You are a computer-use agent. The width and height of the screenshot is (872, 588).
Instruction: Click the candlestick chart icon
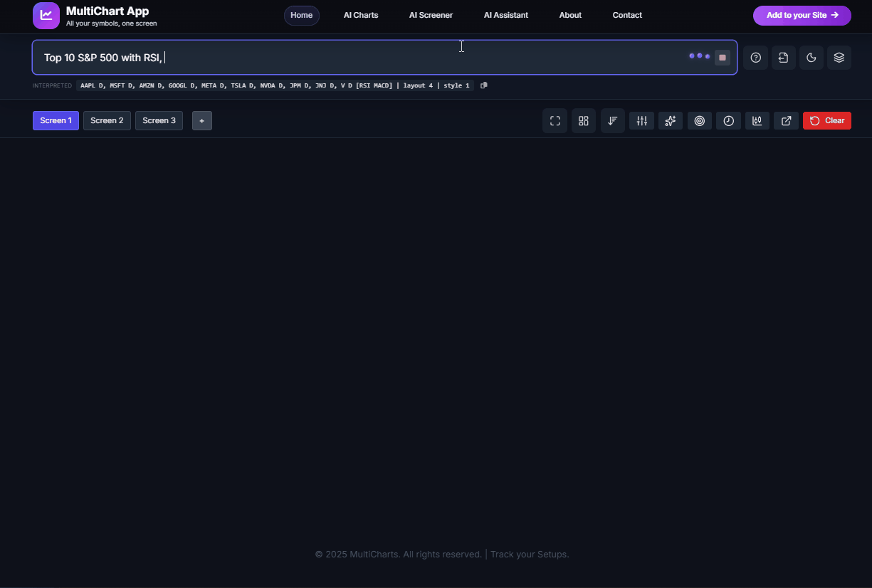757,121
